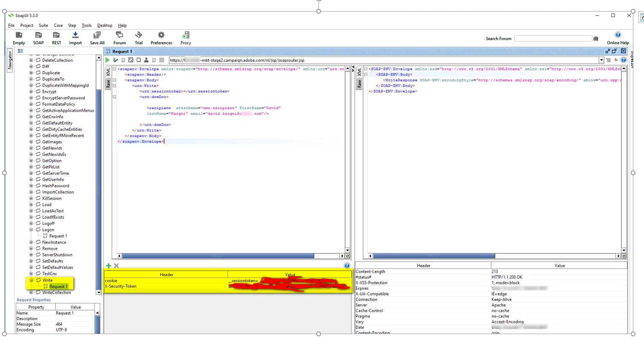This screenshot has height=349, width=644.
Task: Open the Tools menu
Action: pyautogui.click(x=87, y=26)
